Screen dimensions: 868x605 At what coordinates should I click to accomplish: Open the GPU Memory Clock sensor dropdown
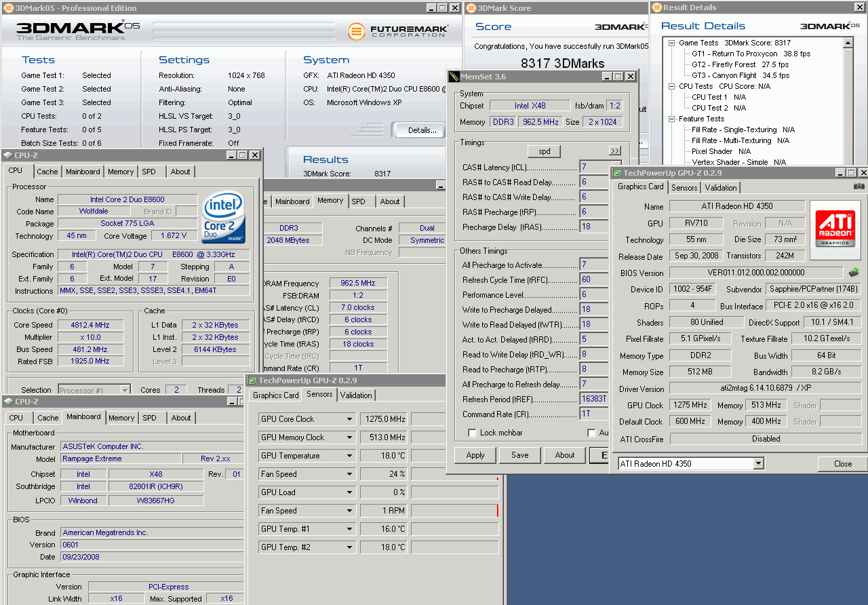[x=350, y=437]
